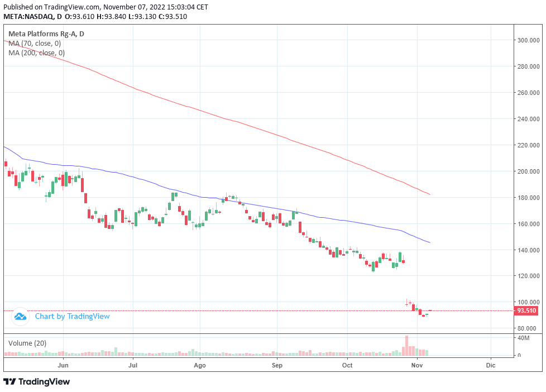Image resolution: width=546 pixels, height=392 pixels.
Task: Click the Jun label on time axis
Action: [63, 365]
